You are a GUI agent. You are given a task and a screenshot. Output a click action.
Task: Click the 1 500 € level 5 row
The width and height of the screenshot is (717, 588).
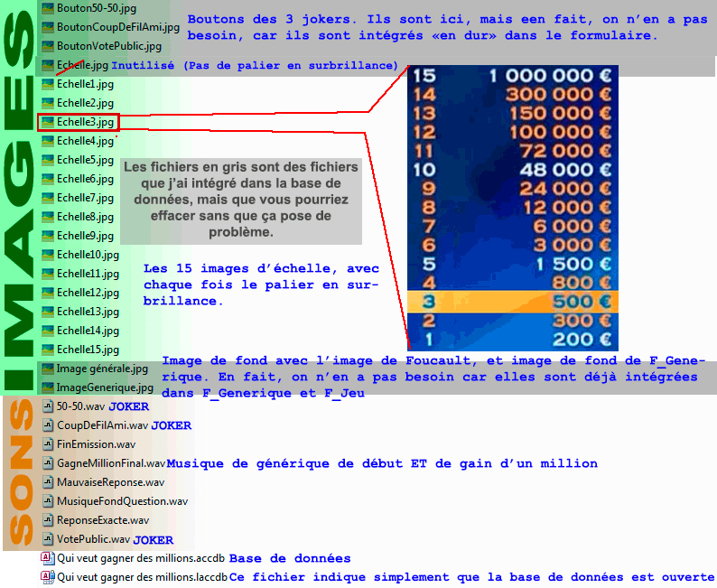513,265
